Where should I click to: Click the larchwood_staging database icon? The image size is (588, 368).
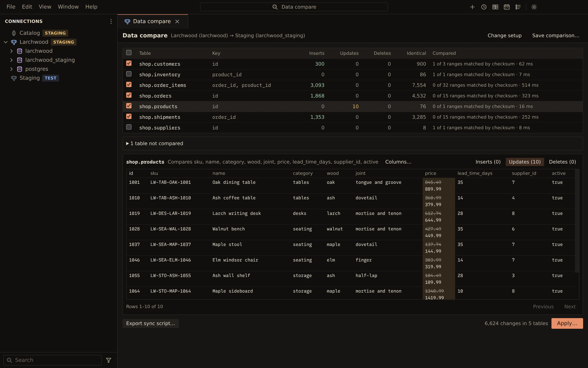pyautogui.click(x=20, y=60)
